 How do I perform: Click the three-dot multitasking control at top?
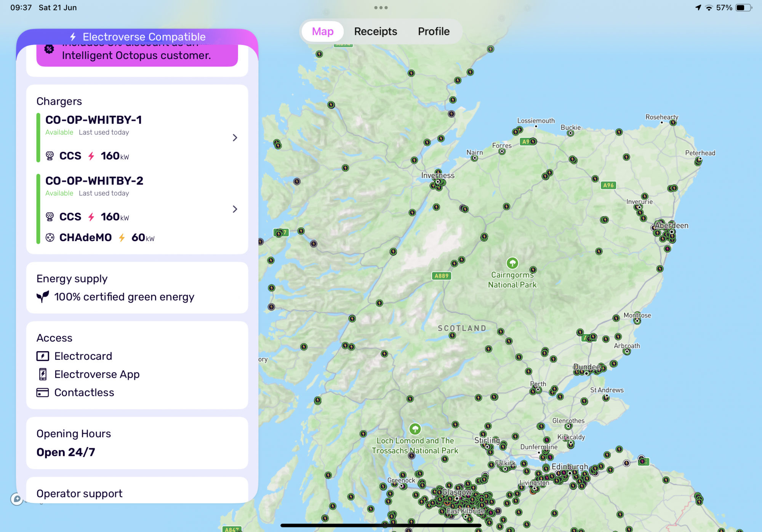pos(381,8)
